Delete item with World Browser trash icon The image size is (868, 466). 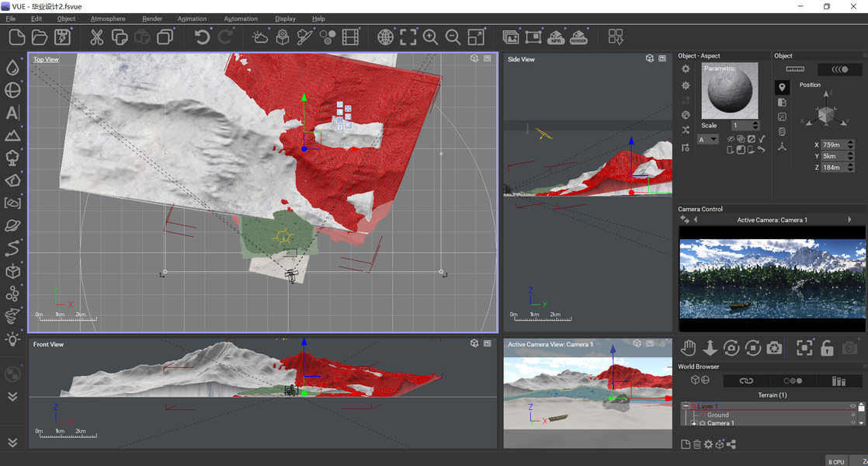pyautogui.click(x=697, y=443)
